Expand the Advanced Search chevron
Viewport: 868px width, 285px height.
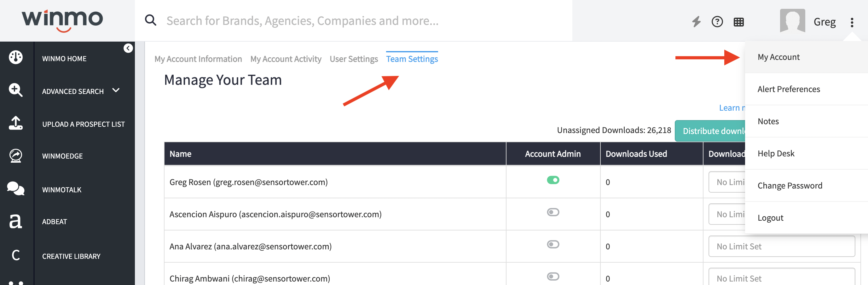[x=116, y=90]
